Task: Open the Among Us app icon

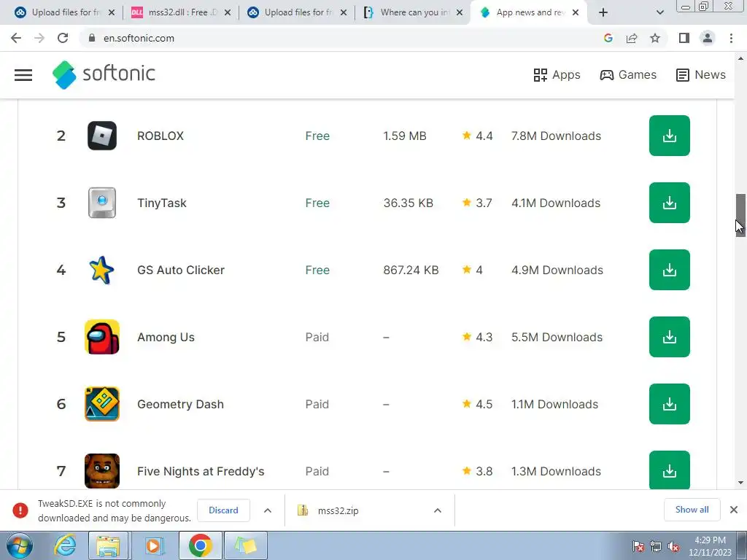Action: [102, 337]
